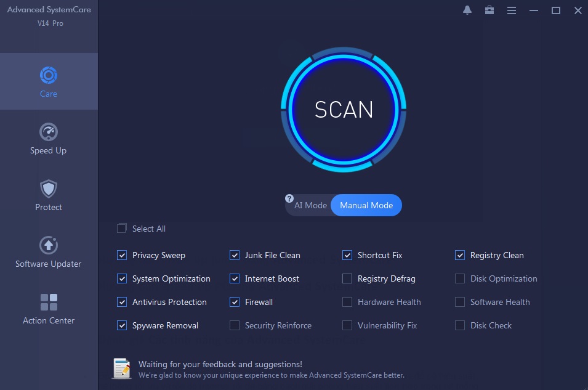Open the toolbox icon in the title bar
Image resolution: width=588 pixels, height=390 pixels.
pyautogui.click(x=489, y=10)
